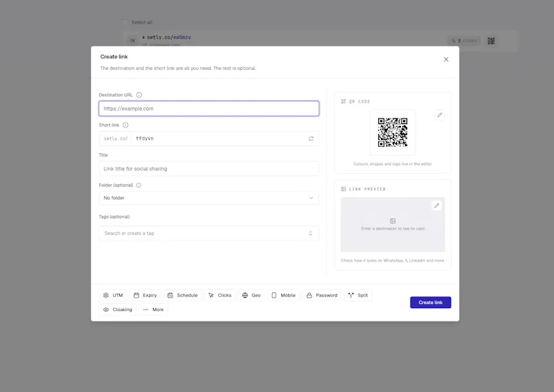Click the Create link button
The width and height of the screenshot is (554, 392).
pyautogui.click(x=430, y=303)
